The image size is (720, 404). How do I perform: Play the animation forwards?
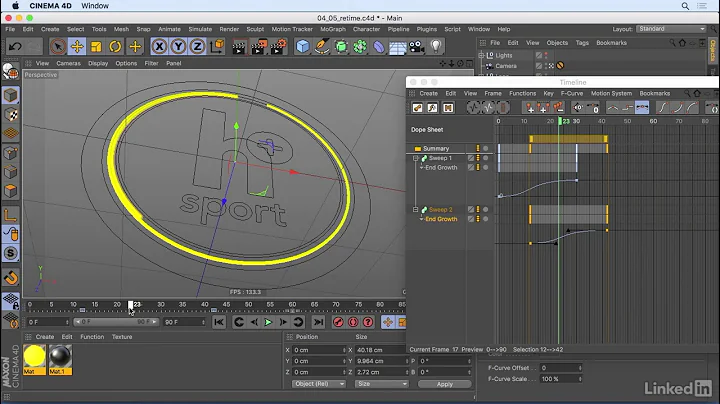point(268,322)
